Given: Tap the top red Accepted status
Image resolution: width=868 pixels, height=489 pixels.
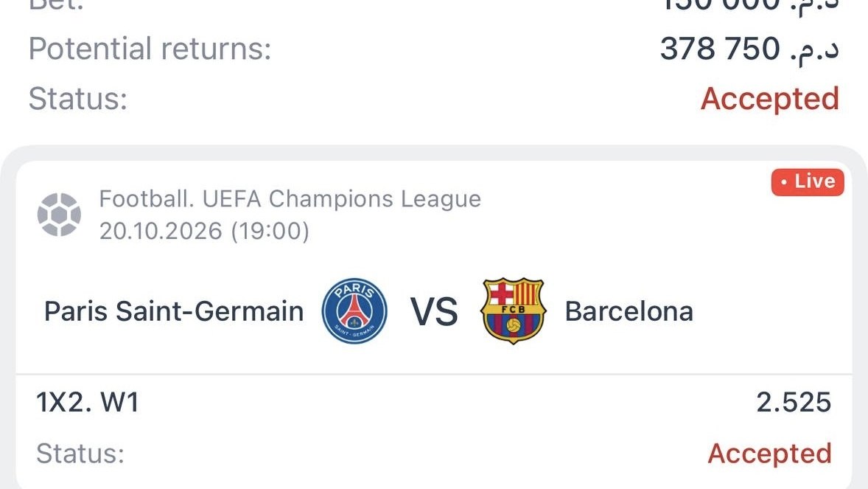Looking at the screenshot, I should [770, 99].
